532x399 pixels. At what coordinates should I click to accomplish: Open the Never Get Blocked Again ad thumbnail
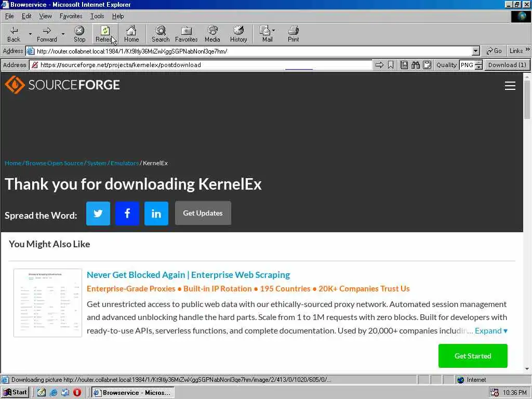point(48,303)
